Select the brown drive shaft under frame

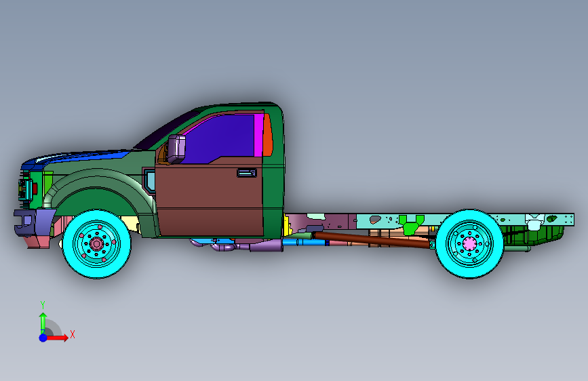pos(371,240)
